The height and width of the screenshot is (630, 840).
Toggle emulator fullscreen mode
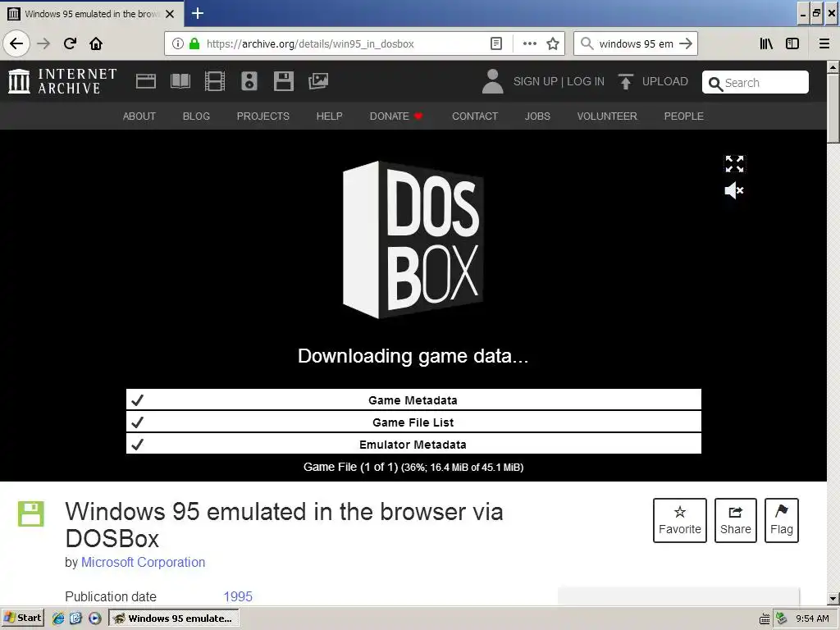coord(734,164)
